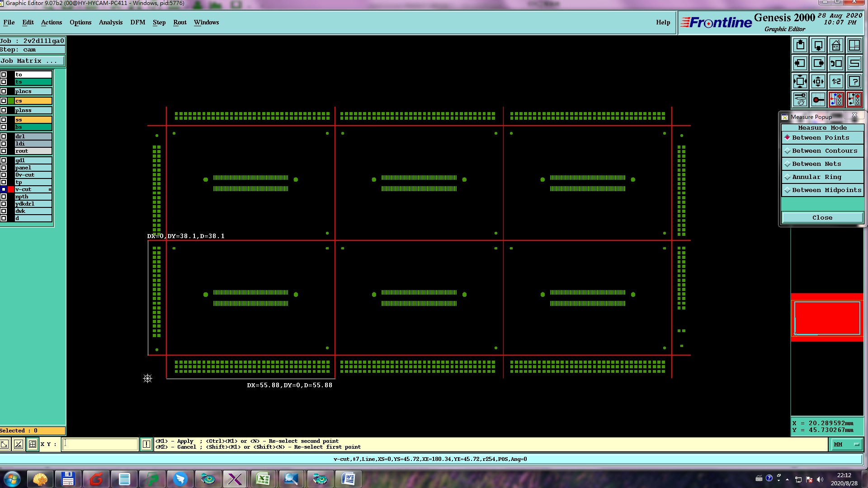Click the 1:2 zoom scale icon

pyautogui.click(x=836, y=82)
